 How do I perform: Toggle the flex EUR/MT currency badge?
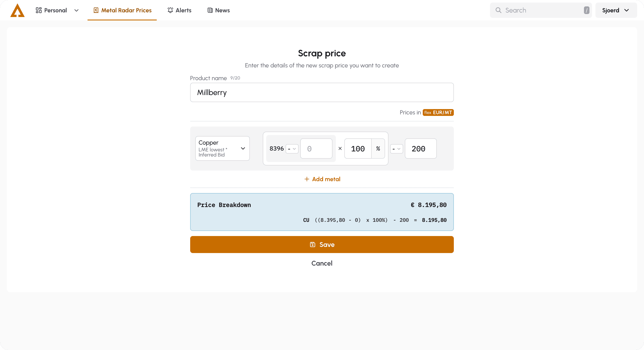(x=438, y=112)
